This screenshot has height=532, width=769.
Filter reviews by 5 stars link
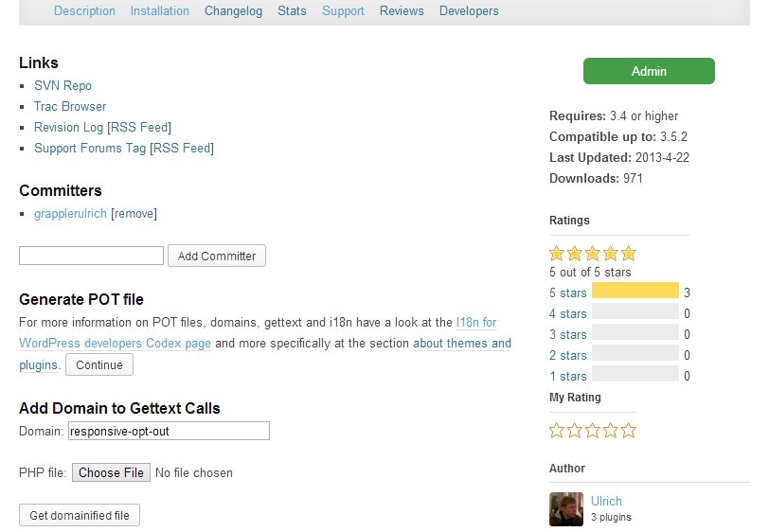[x=567, y=293]
